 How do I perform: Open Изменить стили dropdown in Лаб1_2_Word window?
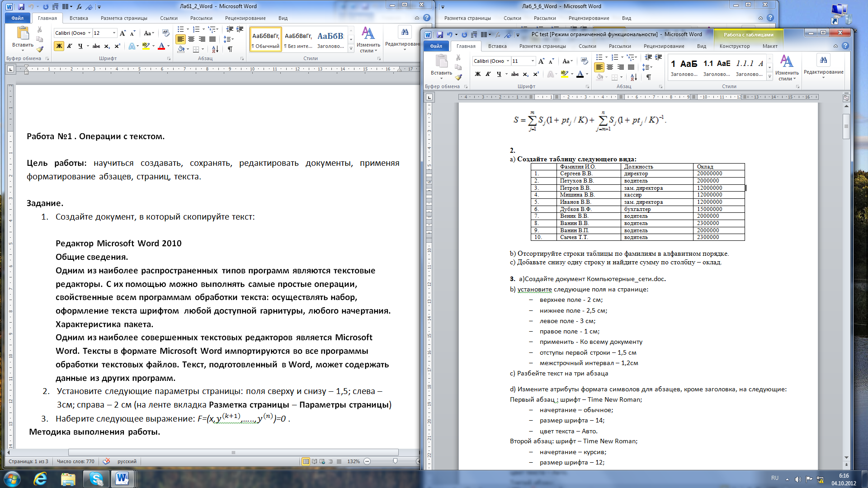point(368,40)
